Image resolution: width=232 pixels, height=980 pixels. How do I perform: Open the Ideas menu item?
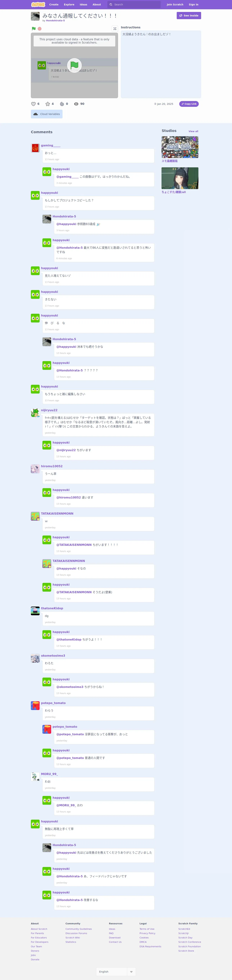click(83, 5)
